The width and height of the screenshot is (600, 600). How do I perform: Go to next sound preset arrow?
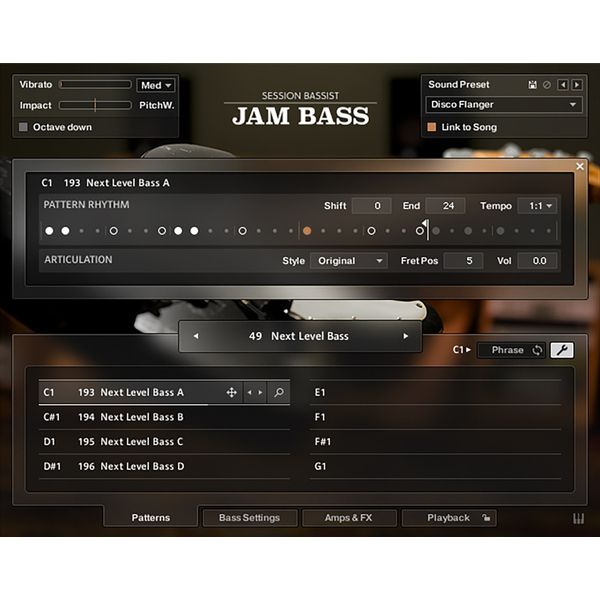click(x=577, y=85)
